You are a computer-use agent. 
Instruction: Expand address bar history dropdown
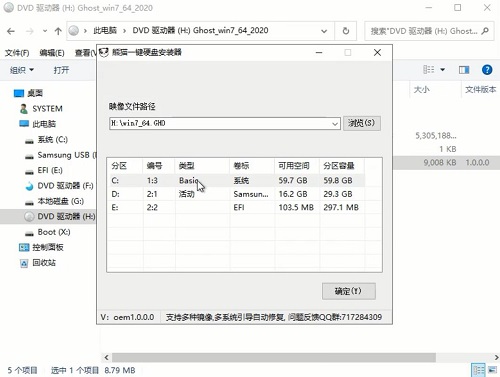coord(324,31)
